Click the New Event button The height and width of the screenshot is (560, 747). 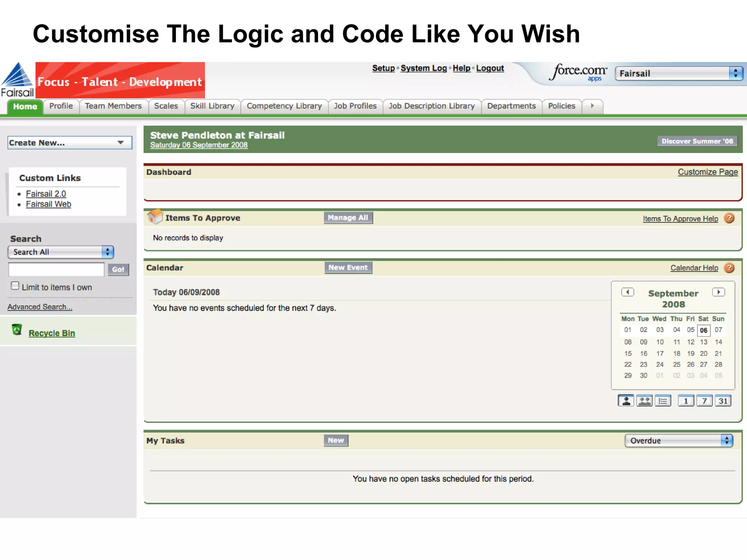348,268
